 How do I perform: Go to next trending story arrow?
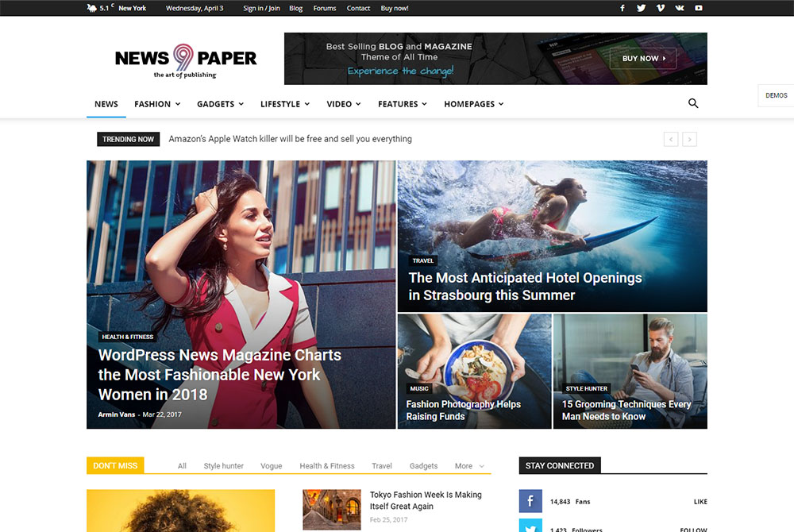(x=690, y=139)
